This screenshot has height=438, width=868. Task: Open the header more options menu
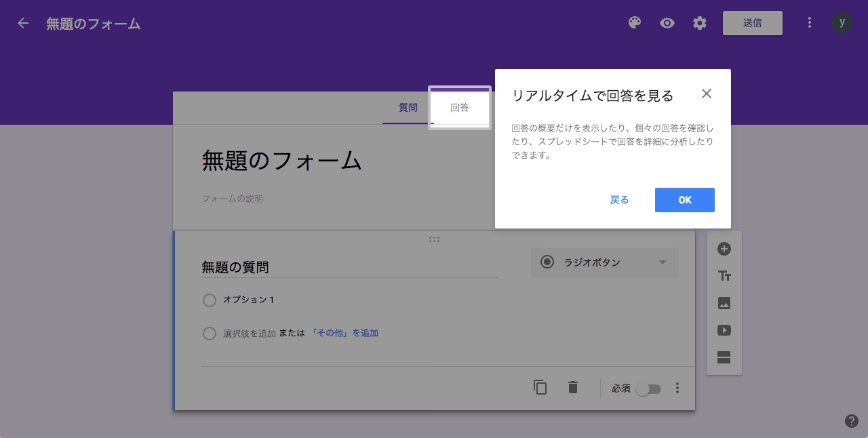click(x=809, y=23)
